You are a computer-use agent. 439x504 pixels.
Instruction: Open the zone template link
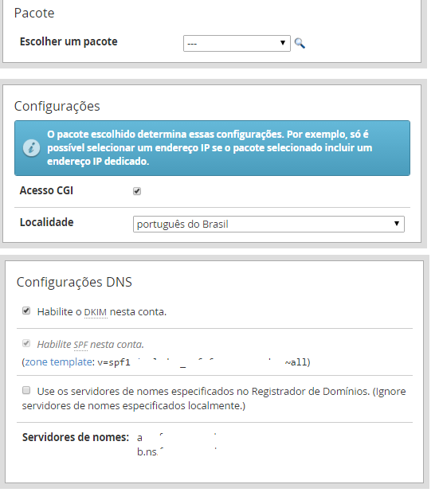click(58, 362)
